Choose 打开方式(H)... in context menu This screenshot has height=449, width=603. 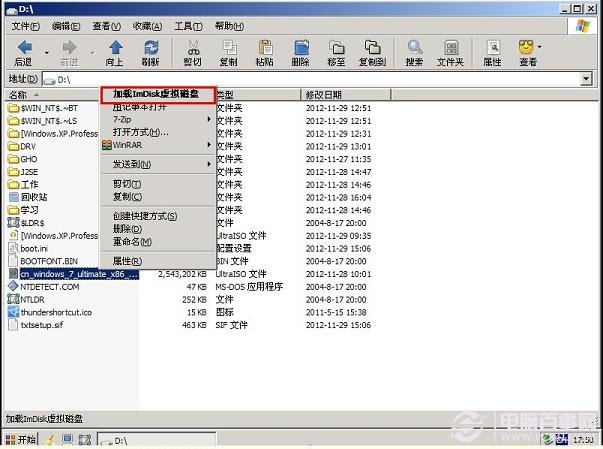[x=158, y=132]
